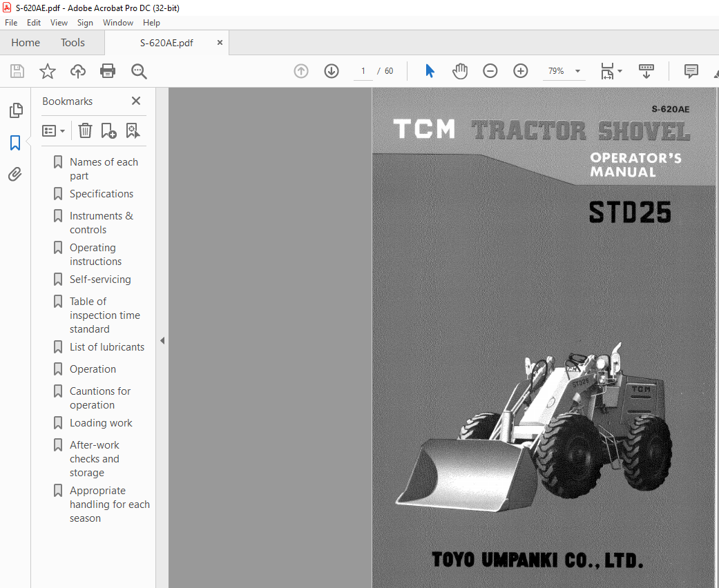Open the Find text search tool
Viewport: 719px width, 588px height.
(x=139, y=71)
